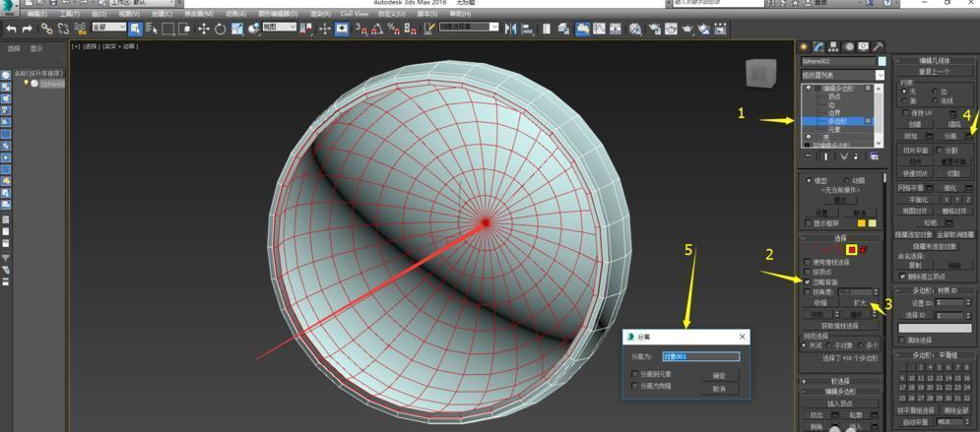The image size is (980, 432).
Task: Click the Undo arrow in main toolbar
Action: click(11, 30)
